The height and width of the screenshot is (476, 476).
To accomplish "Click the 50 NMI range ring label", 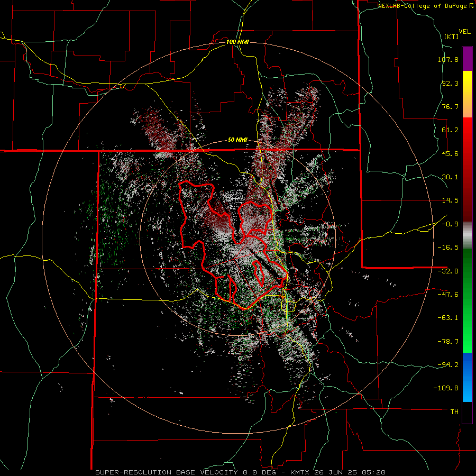I will click(x=237, y=140).
